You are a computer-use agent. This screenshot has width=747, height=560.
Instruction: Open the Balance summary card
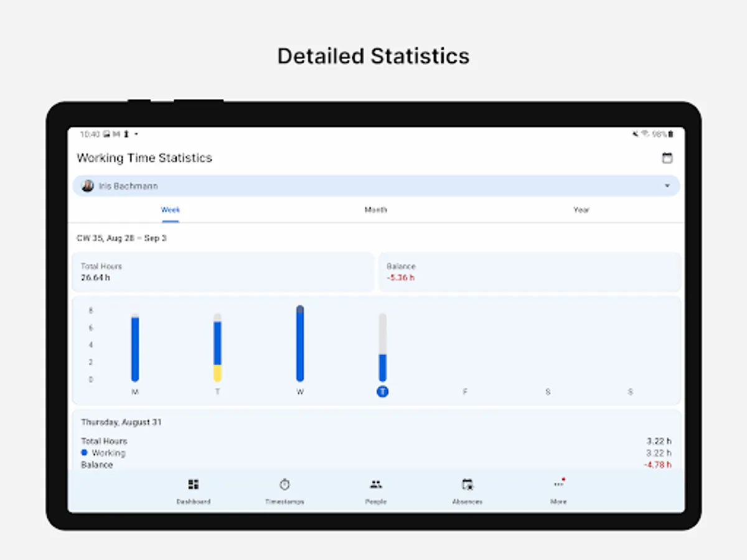click(529, 272)
